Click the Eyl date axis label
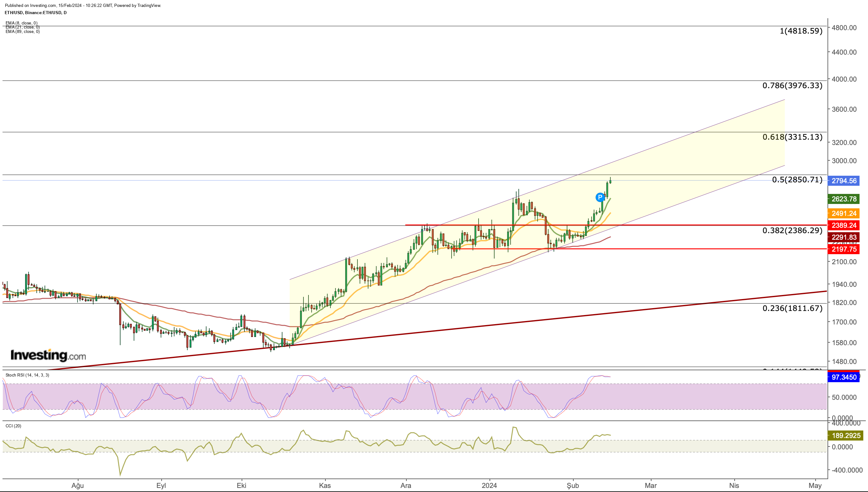 pyautogui.click(x=161, y=486)
